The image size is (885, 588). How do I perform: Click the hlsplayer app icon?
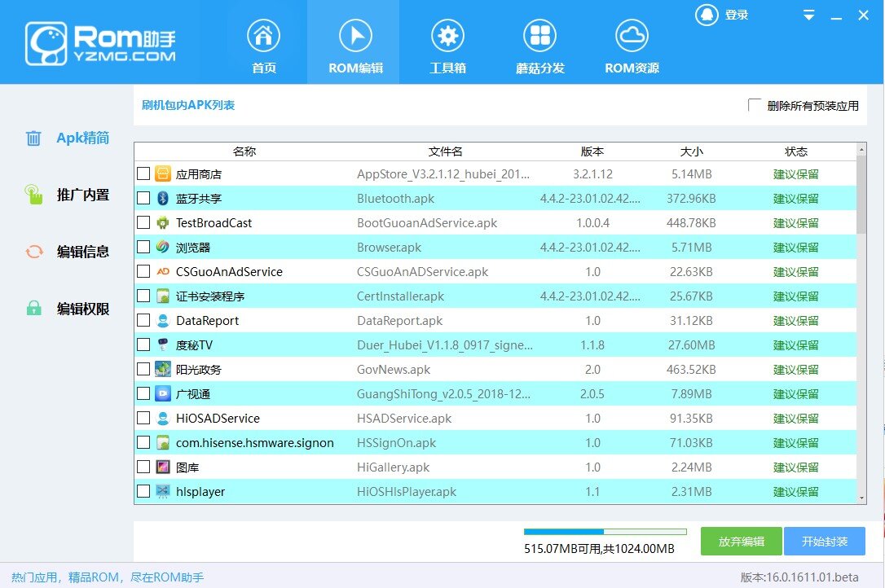pos(162,492)
